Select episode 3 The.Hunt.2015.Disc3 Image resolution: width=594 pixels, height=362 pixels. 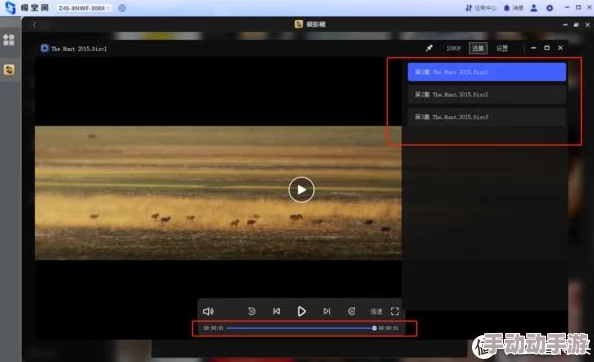point(487,117)
